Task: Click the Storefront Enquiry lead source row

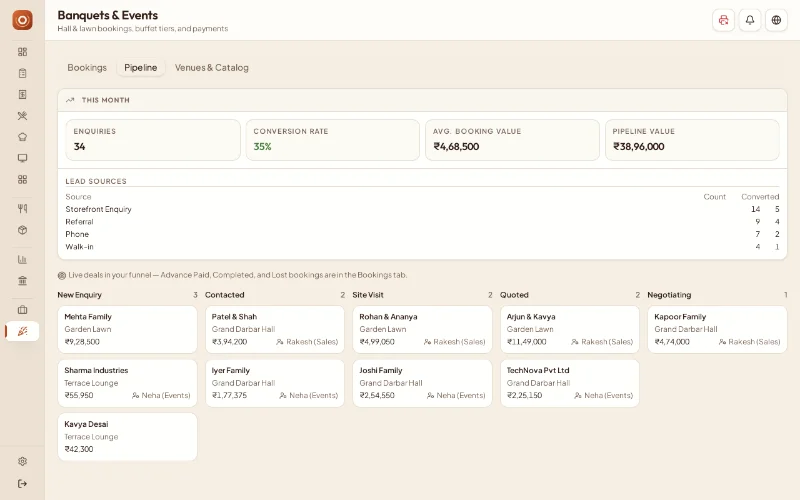Action: 422,209
